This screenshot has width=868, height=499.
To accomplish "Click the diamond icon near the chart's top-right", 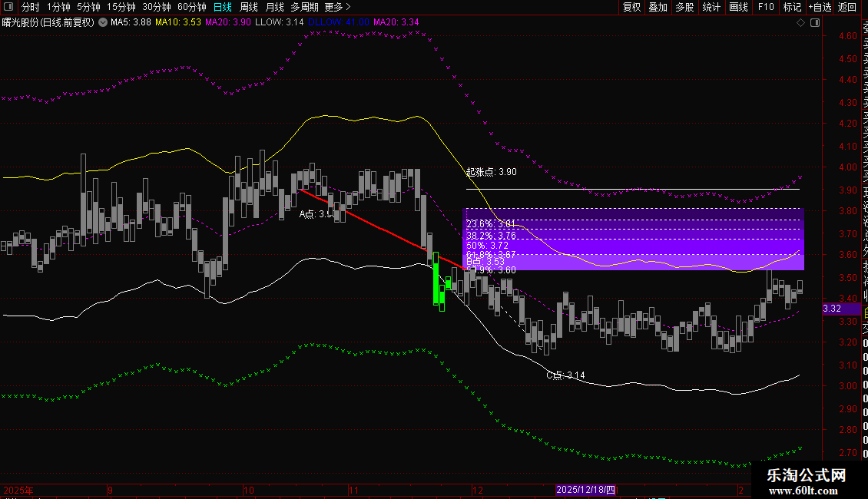I will pos(800,23).
